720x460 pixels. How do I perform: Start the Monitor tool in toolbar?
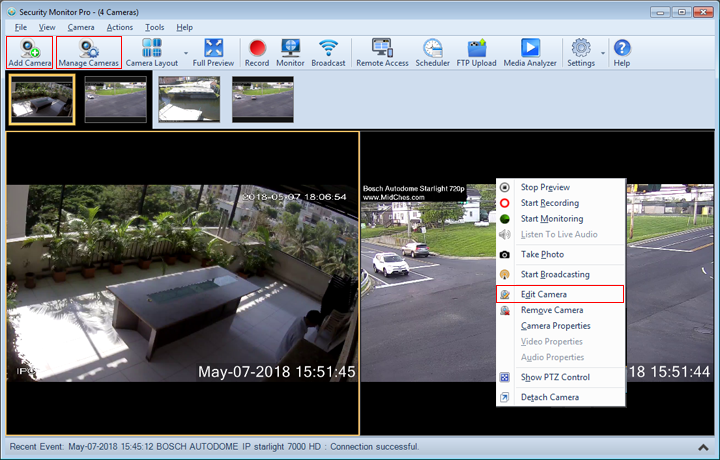tap(290, 52)
